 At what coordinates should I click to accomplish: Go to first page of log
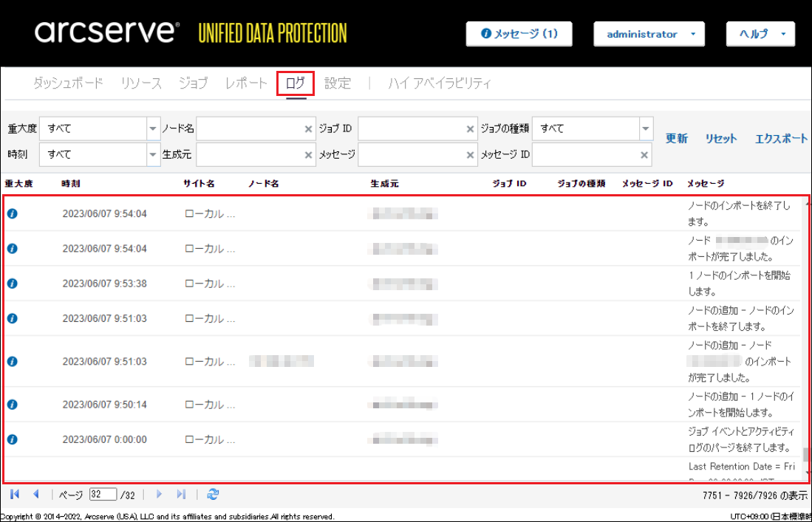[15, 495]
